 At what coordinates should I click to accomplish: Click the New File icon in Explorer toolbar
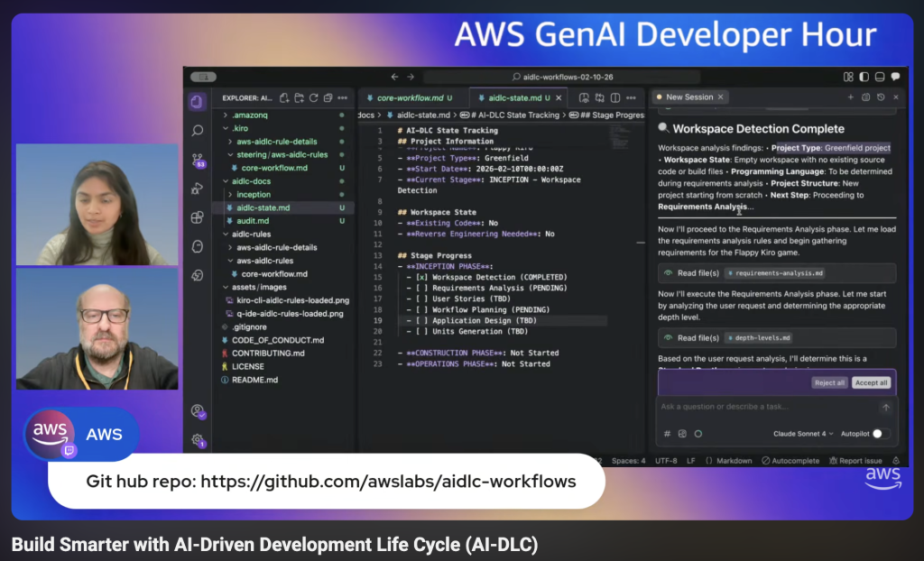click(282, 97)
